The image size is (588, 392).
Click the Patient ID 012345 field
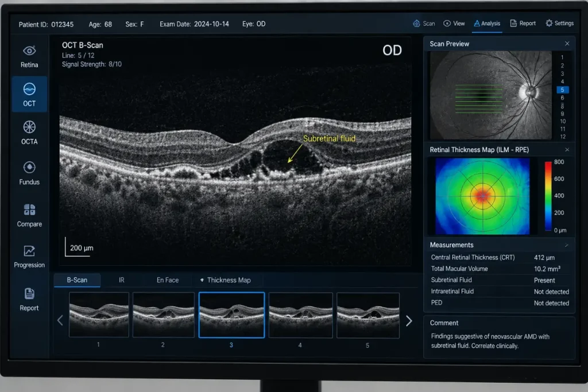point(46,24)
